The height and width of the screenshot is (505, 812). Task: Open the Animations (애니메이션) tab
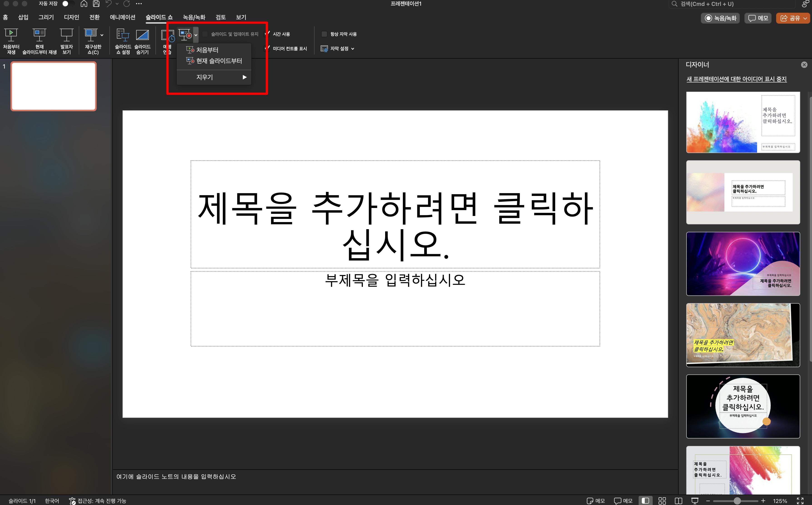(123, 17)
